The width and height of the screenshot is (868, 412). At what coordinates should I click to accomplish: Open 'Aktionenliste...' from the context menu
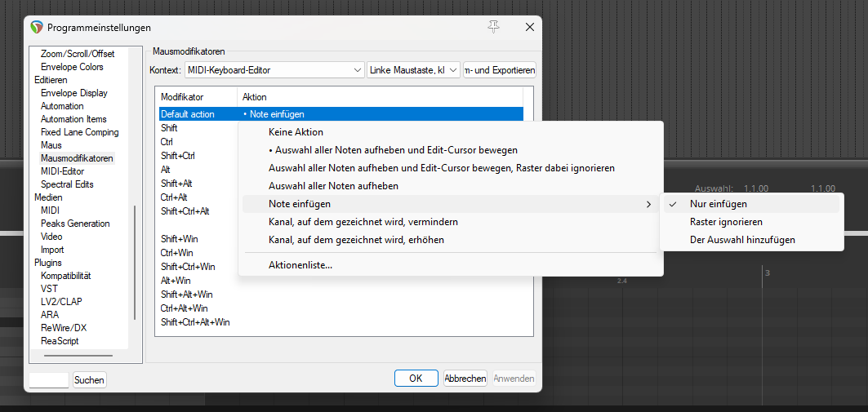300,265
